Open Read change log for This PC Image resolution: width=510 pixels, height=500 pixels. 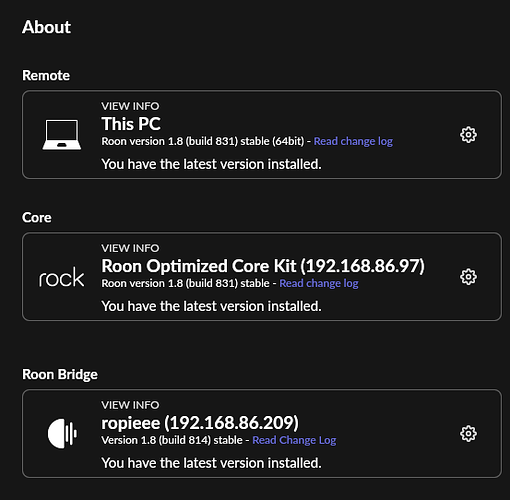[353, 141]
